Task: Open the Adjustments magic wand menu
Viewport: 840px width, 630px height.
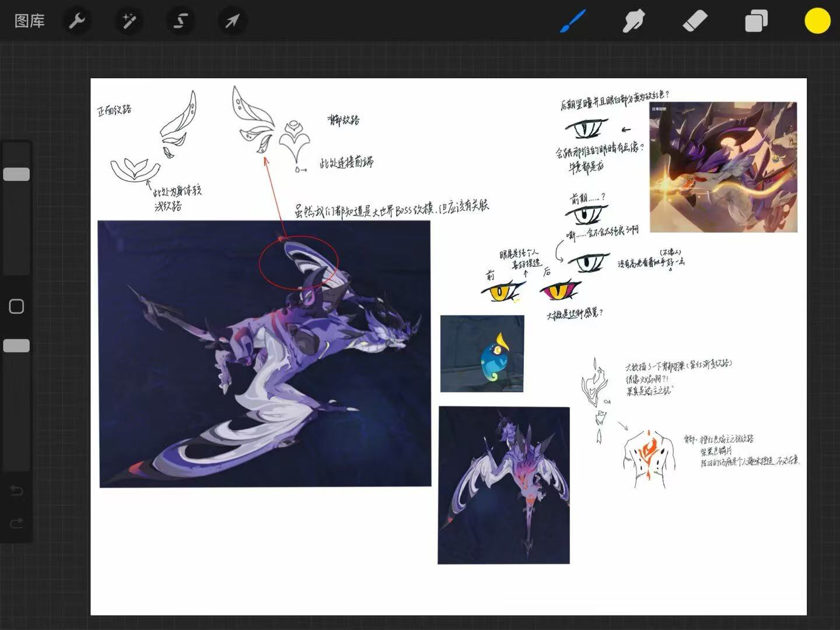Action: pos(129,22)
